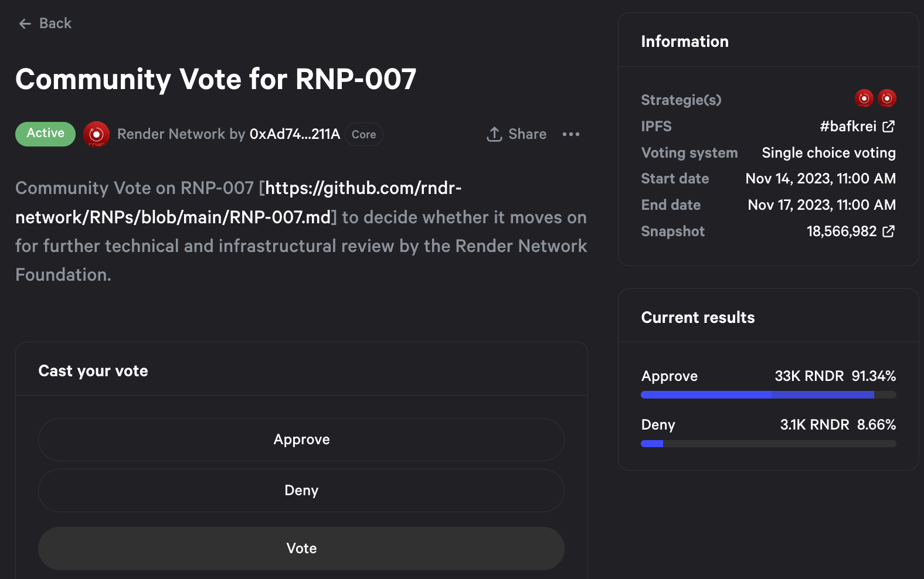This screenshot has height=579, width=924.
Task: Click the Approve results progress bar
Action: point(769,395)
